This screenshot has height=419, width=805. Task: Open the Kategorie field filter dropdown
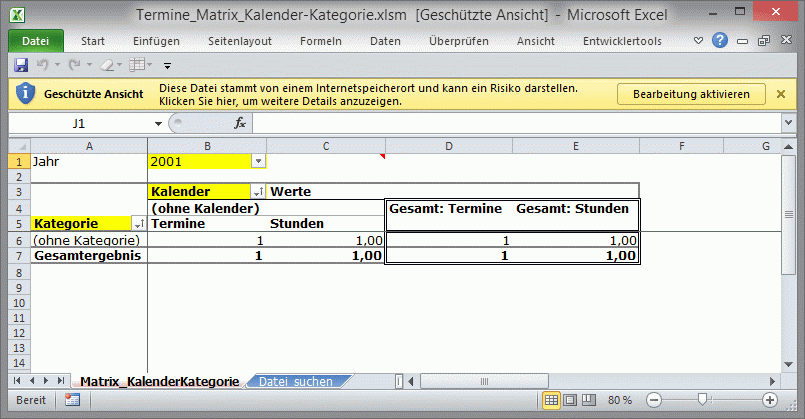point(138,224)
